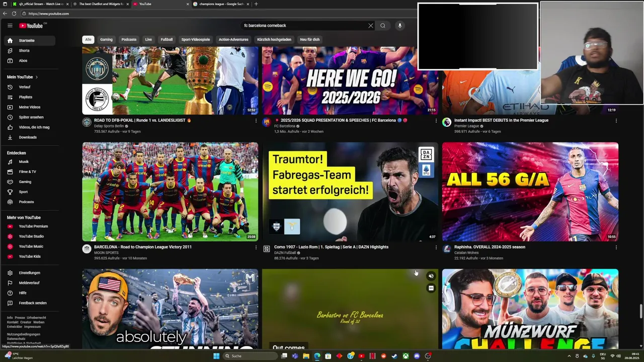The width and height of the screenshot is (644, 362).
Task: Open a new browser tab with plus
Action: click(x=256, y=4)
